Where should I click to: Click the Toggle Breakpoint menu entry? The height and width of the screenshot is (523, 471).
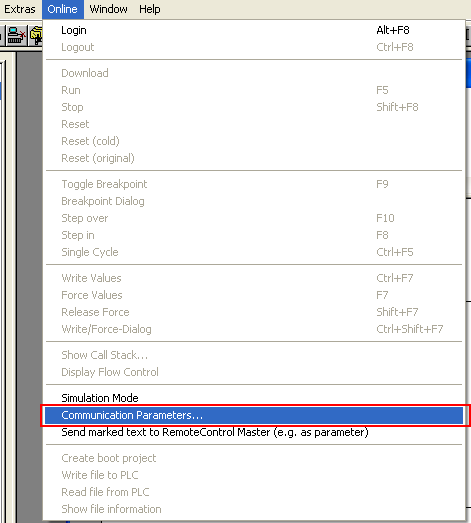254,184
